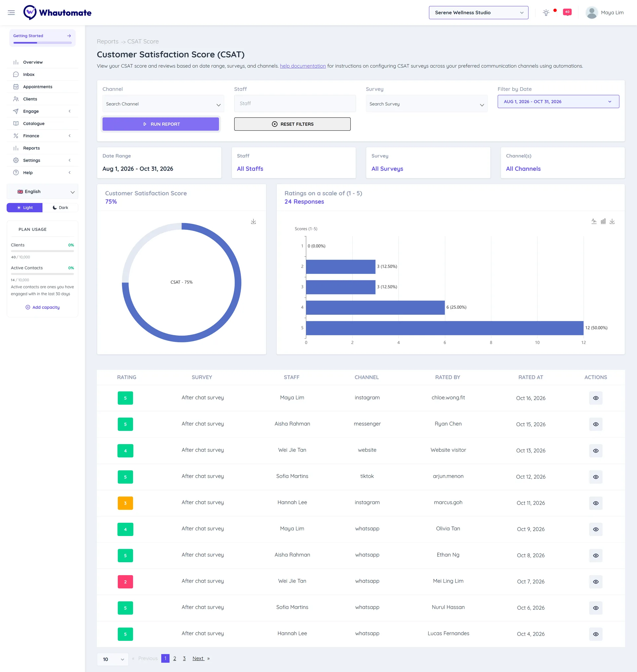
Task: Click the Whautomate logo
Action: [57, 13]
